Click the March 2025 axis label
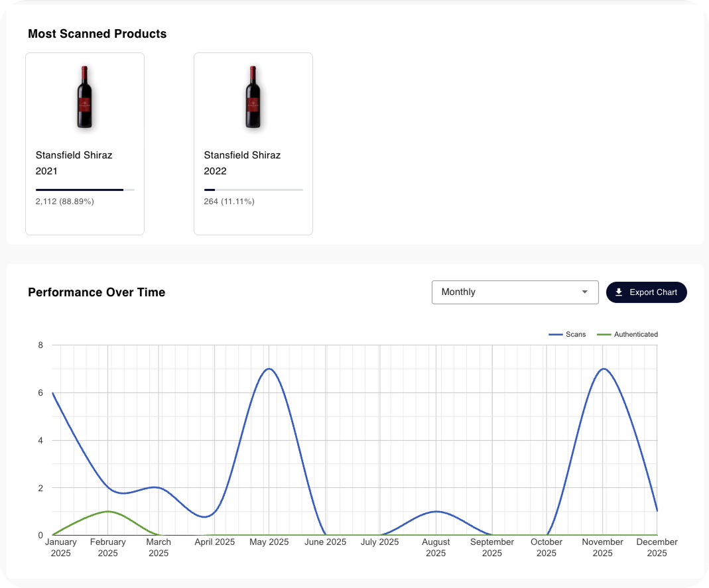709x588 pixels. 159,548
